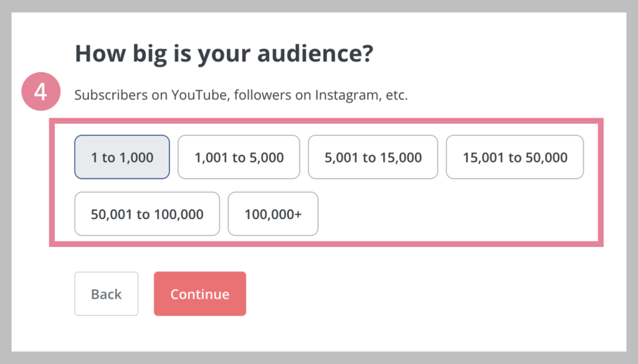Image resolution: width=638 pixels, height=364 pixels.
Task: Choose 50,001 to 100,000 audience size
Action: coord(147,214)
